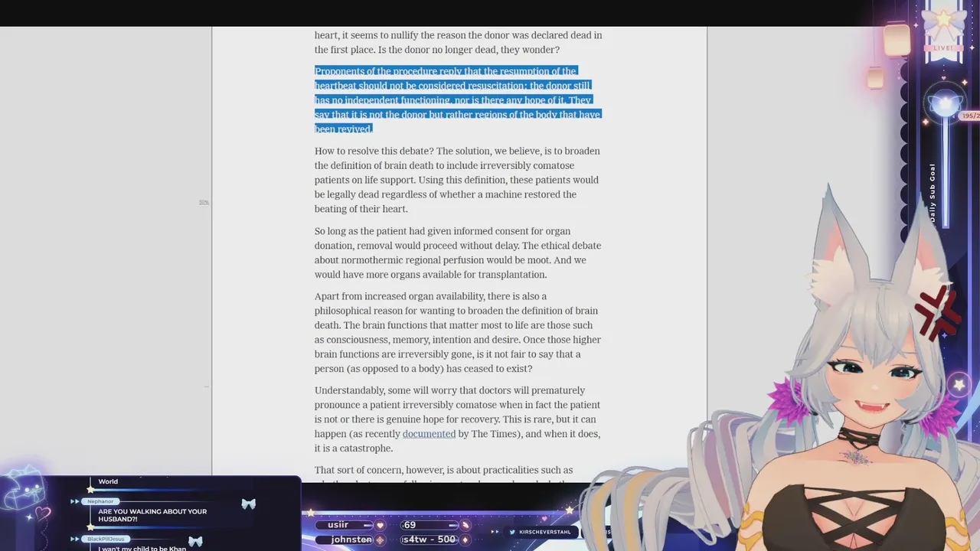Click the "s4tw - 500" label in overlay

[x=430, y=540]
